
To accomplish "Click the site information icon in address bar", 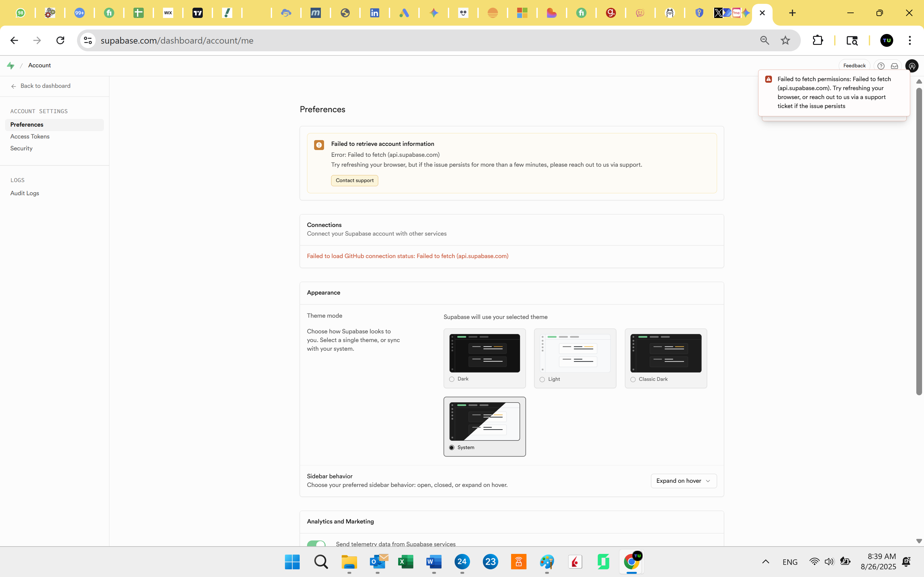I will pyautogui.click(x=88, y=40).
